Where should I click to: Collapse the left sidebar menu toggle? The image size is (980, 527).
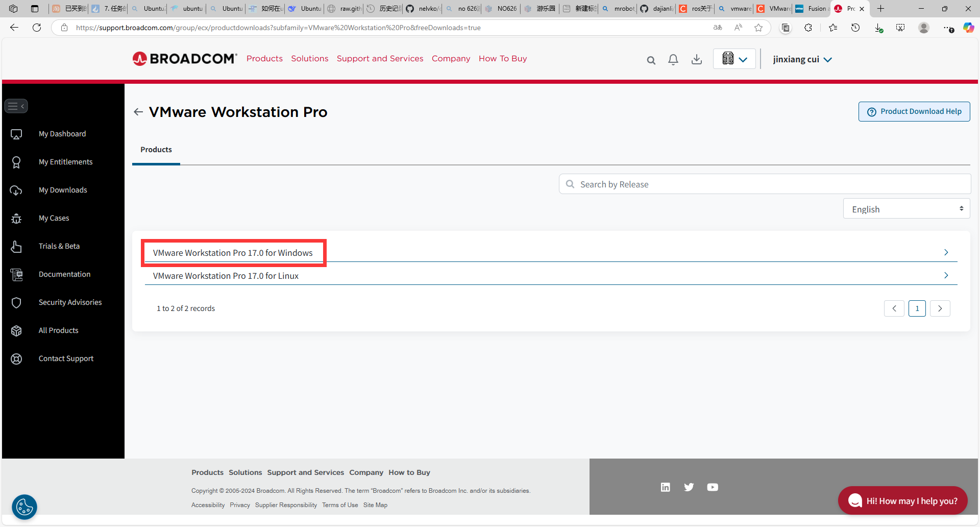pyautogui.click(x=16, y=106)
